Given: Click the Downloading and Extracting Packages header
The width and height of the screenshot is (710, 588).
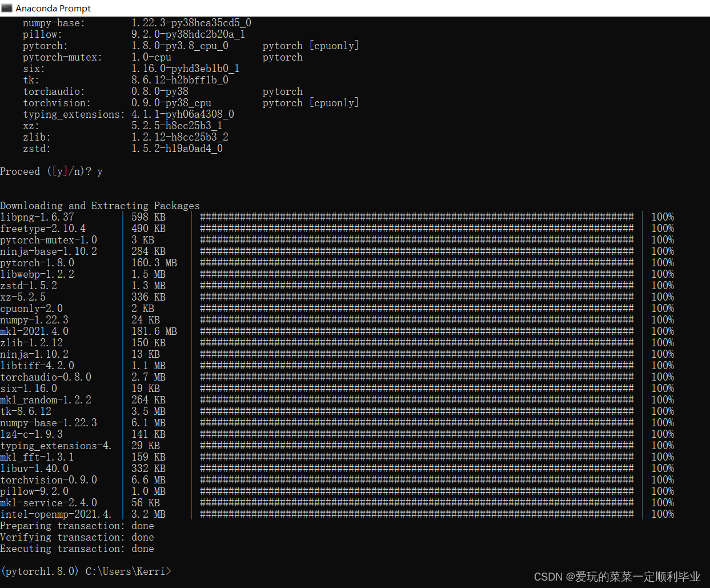Looking at the screenshot, I should coord(100,205).
